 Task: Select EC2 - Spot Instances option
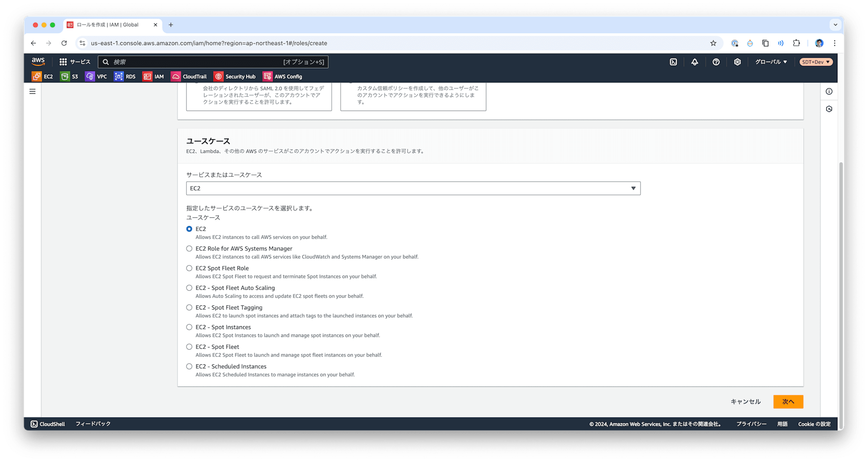click(189, 327)
